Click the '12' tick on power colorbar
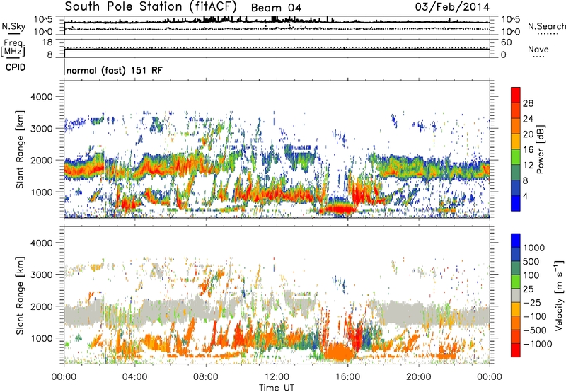 (528, 166)
